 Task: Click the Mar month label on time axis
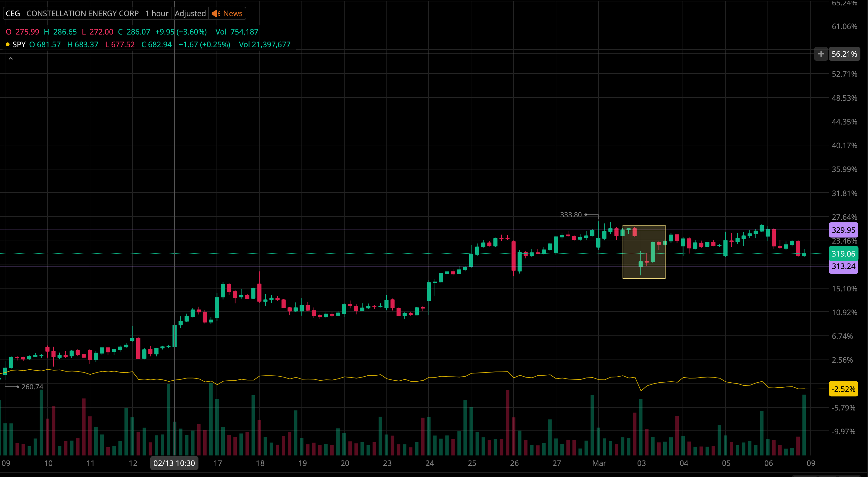tap(599, 463)
